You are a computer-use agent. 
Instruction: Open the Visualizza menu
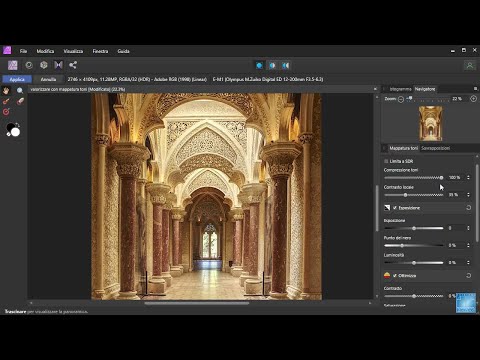pyautogui.click(x=73, y=51)
